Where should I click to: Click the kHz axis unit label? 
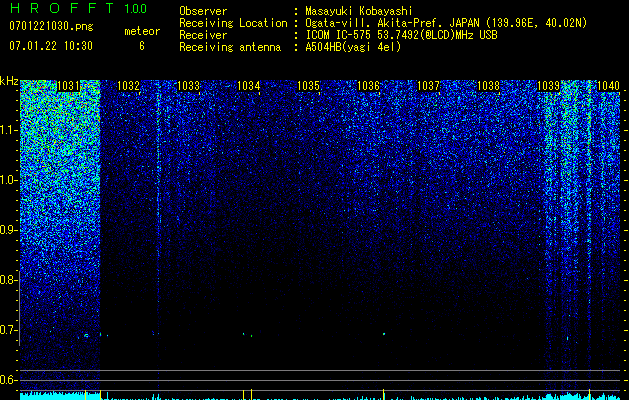pos(9,81)
